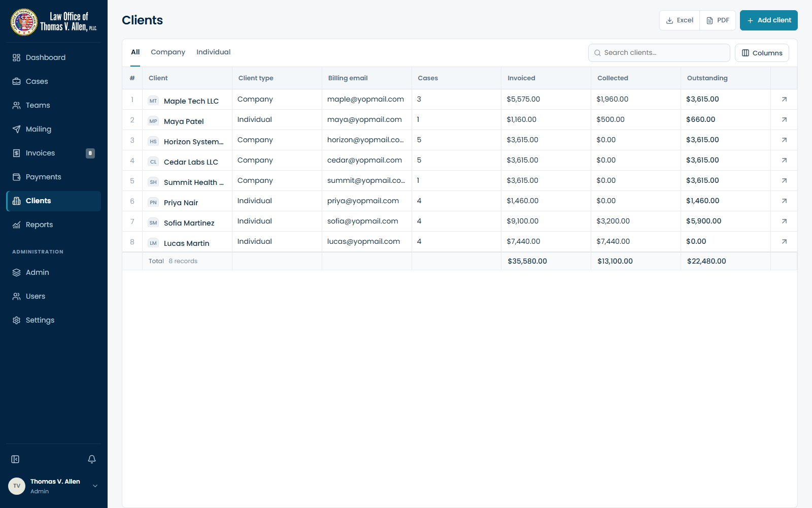Focus the Search clients field

tap(659, 53)
